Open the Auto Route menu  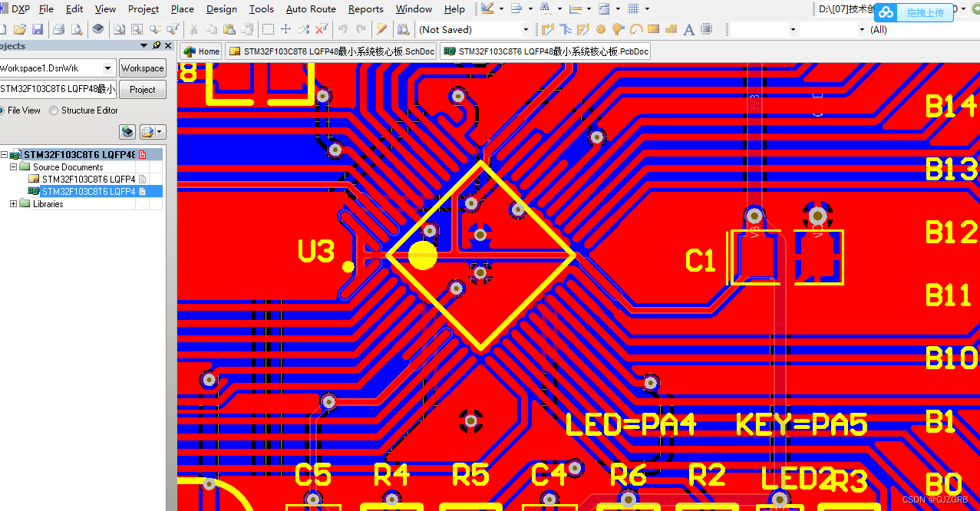pos(310,8)
